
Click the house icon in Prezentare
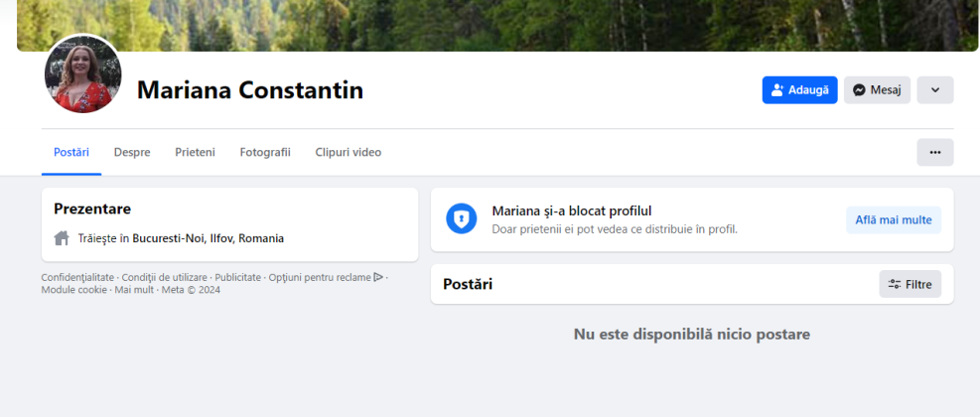62,238
